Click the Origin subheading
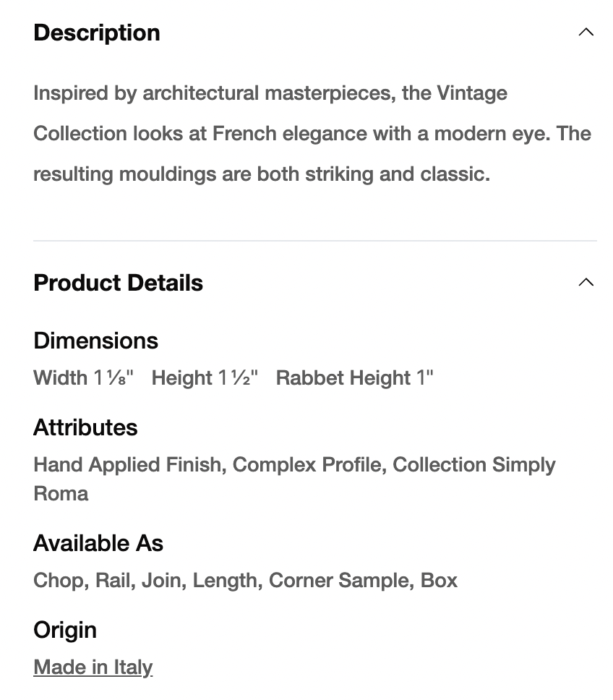The image size is (613, 700). [x=65, y=630]
